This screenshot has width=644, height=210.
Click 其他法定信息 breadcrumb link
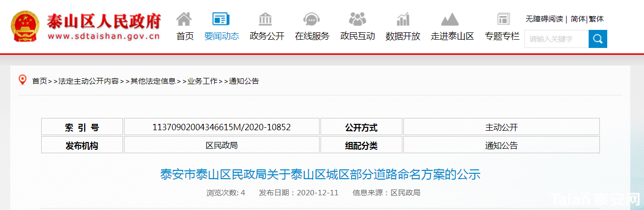tap(153, 81)
